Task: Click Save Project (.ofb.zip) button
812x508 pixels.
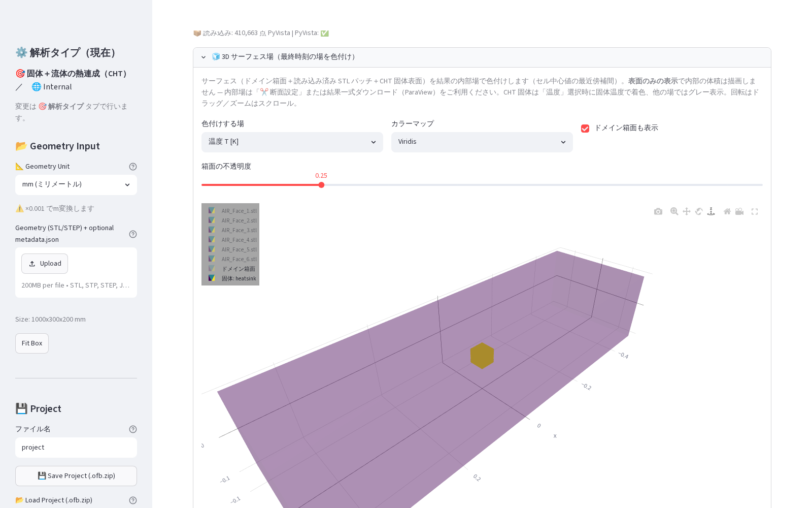Action: 76,476
